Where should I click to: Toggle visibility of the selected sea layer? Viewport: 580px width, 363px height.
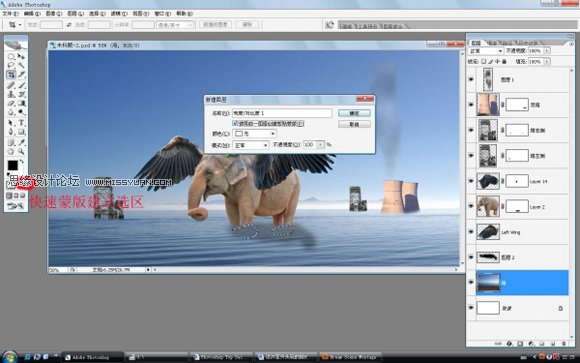point(471,282)
